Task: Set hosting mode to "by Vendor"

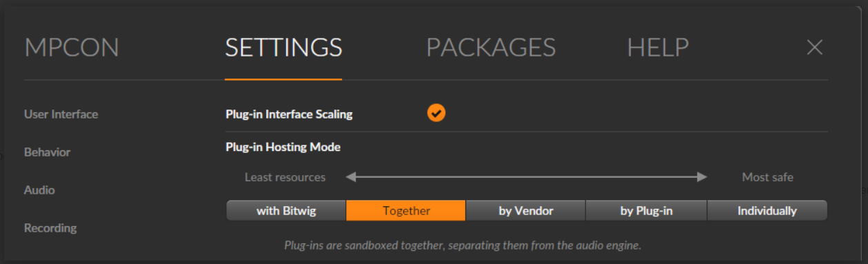Action: (526, 211)
